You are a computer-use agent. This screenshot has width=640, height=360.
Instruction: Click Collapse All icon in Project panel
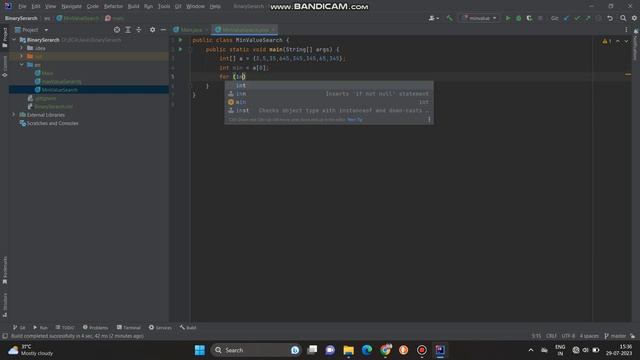pos(139,30)
